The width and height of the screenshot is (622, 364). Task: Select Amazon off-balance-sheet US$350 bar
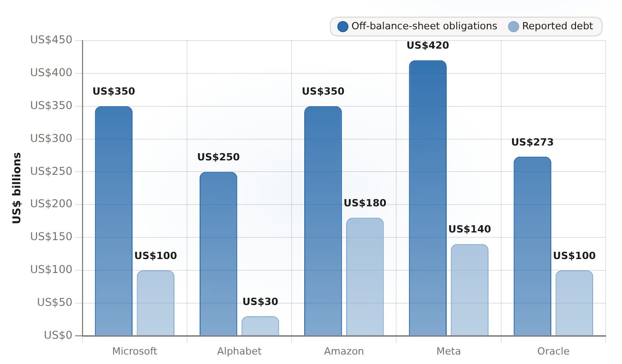tap(323, 221)
